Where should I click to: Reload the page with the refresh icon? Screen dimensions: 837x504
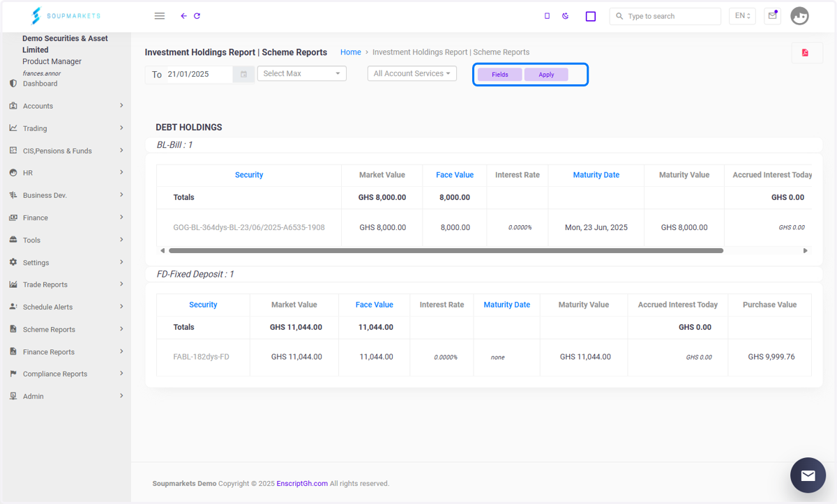tap(197, 16)
